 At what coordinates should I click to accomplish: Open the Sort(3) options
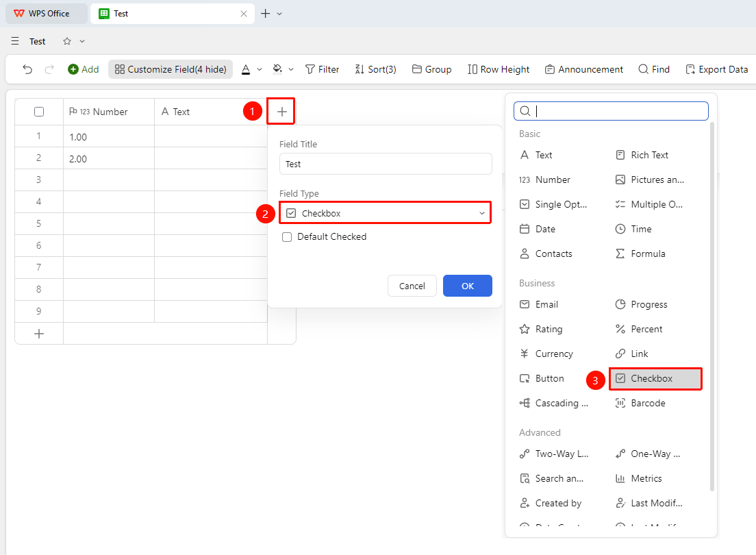click(375, 69)
